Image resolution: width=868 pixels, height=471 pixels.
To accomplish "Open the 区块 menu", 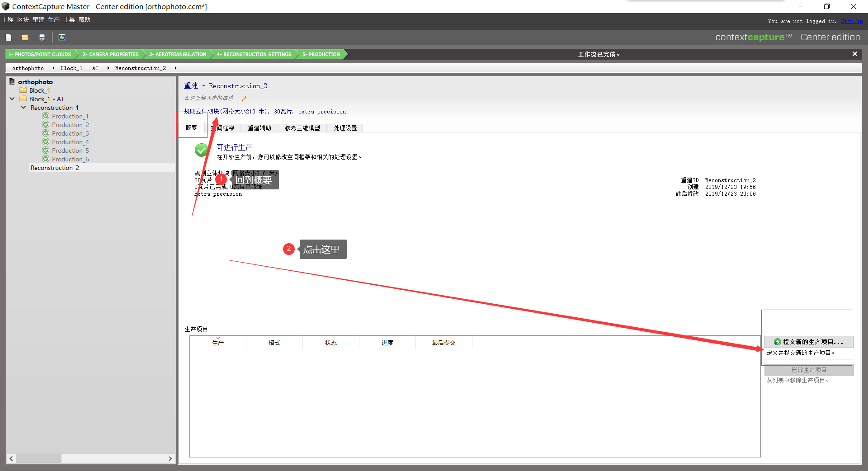I will coord(23,19).
